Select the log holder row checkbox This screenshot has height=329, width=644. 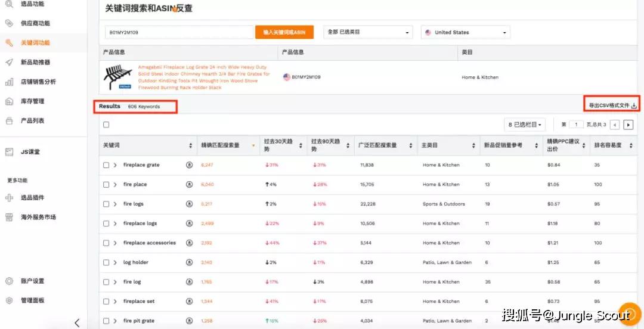pos(106,262)
